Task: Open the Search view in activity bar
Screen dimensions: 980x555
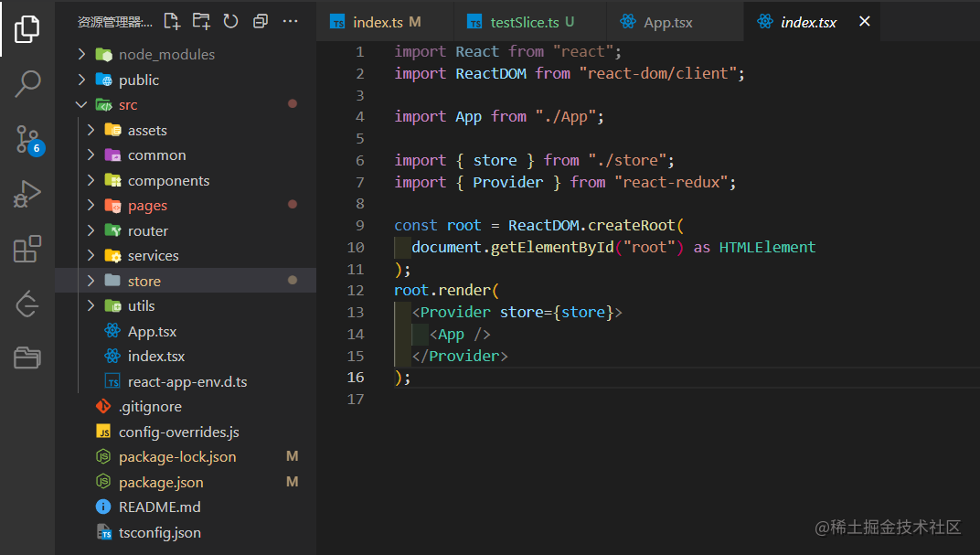Action: coord(27,83)
